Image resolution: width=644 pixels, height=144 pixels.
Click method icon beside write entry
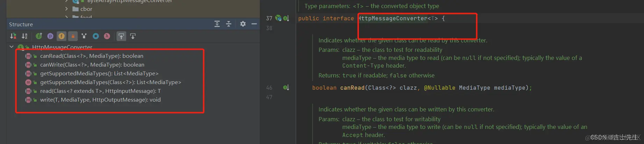pos(28,100)
